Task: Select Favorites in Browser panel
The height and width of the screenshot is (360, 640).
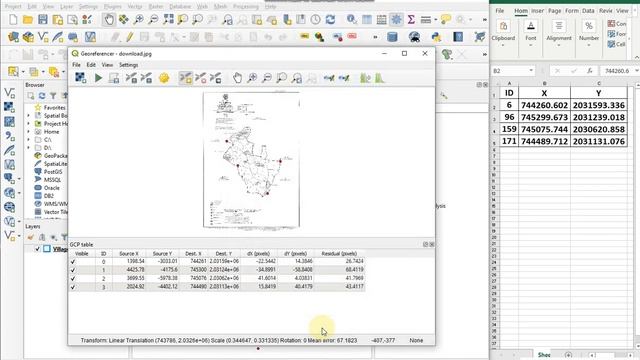Action: click(54, 108)
